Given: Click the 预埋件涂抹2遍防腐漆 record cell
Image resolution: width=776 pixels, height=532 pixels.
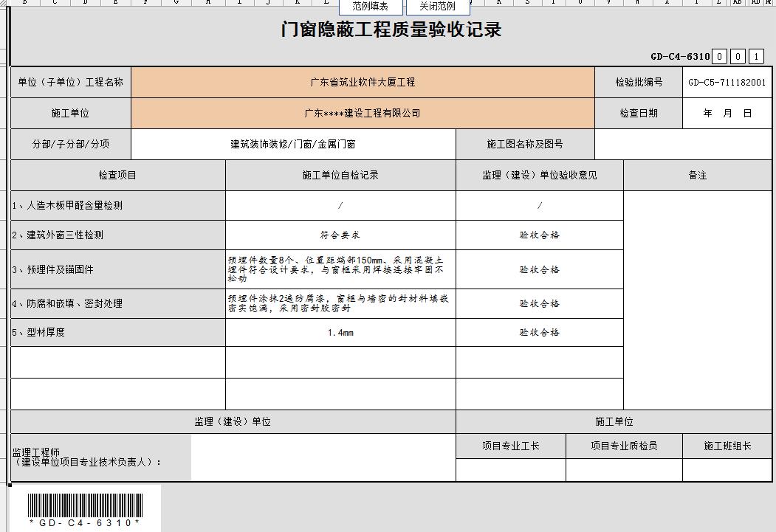Looking at the screenshot, I should [340, 303].
